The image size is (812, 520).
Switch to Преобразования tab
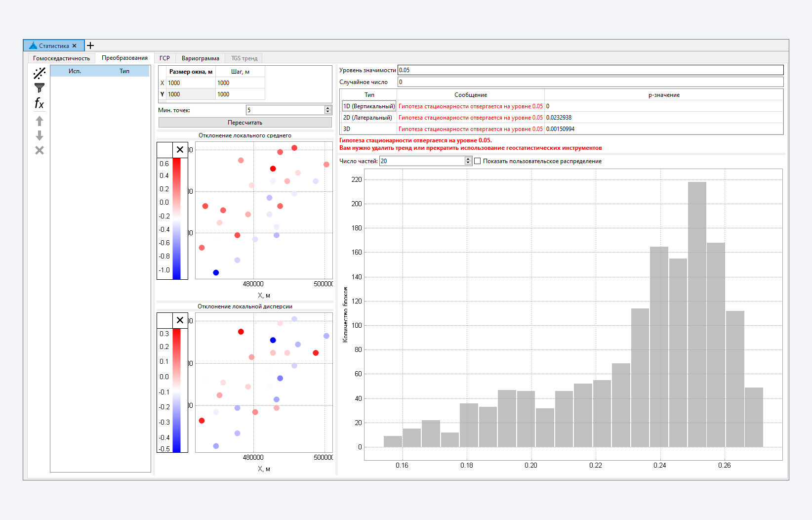pyautogui.click(x=124, y=58)
